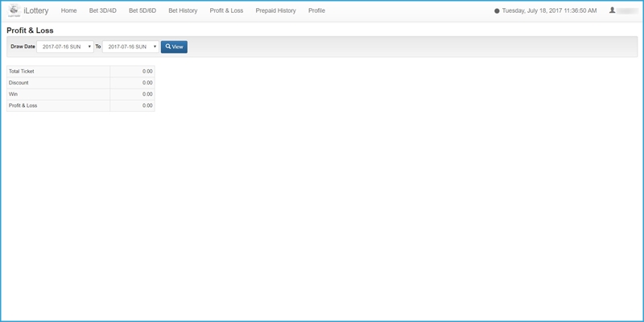Go to the Home menu item
Screen dimensions: 644x322
pyautogui.click(x=68, y=11)
